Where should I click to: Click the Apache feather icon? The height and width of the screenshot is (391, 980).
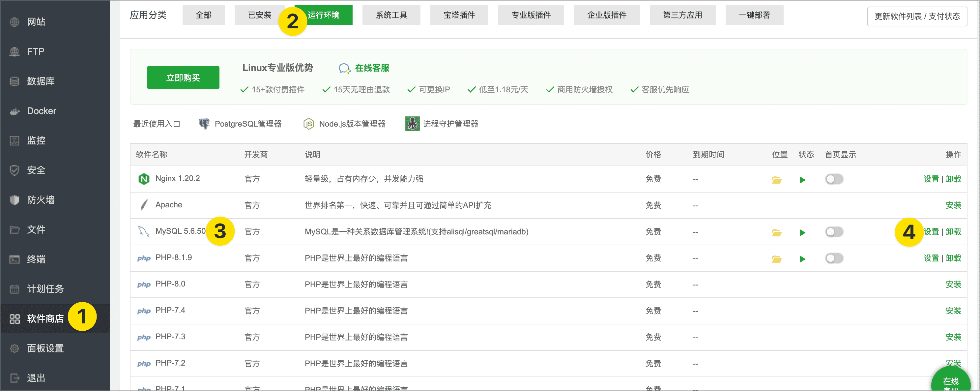pos(144,205)
